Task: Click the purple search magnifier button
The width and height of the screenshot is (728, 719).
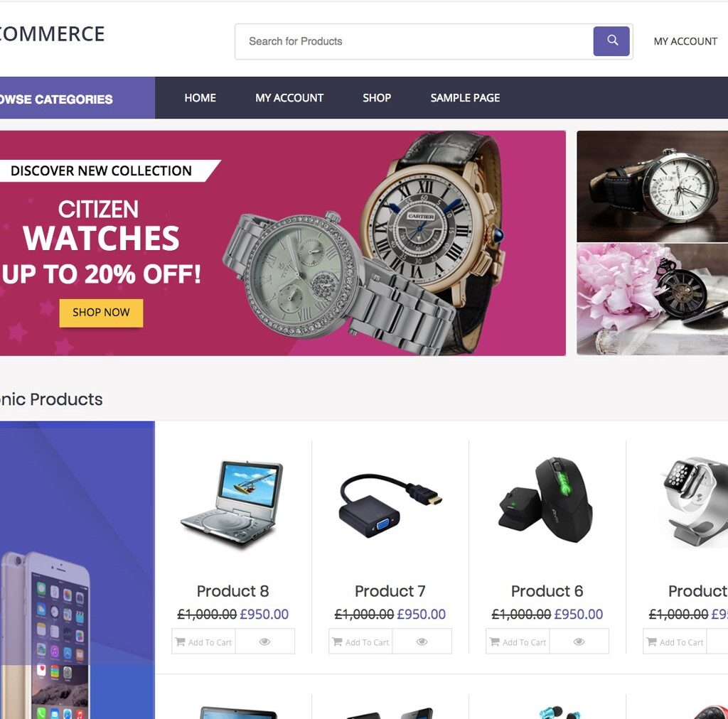Action: [611, 40]
